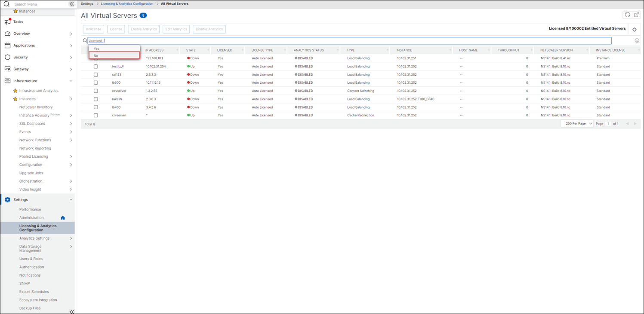This screenshot has height=314, width=644.
Task: Click the page number input field
Action: [608, 124]
